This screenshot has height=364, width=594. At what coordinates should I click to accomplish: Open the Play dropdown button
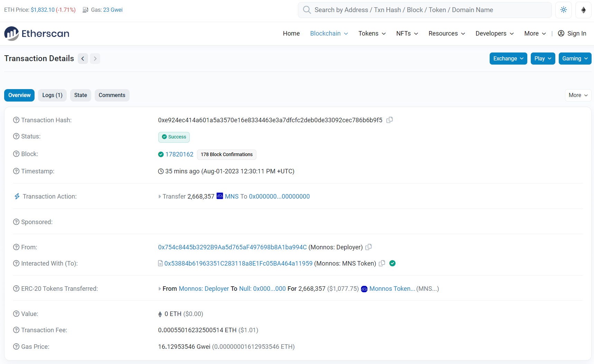543,59
